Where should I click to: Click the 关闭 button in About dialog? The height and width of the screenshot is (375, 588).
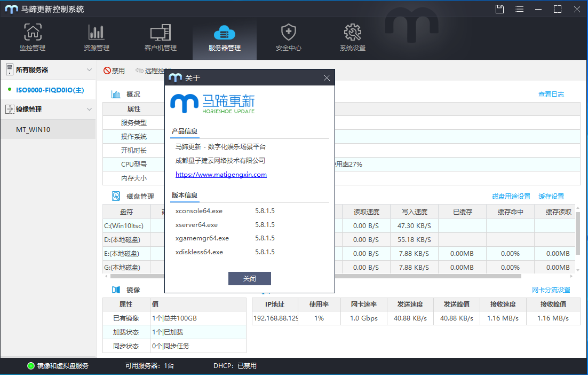[249, 278]
